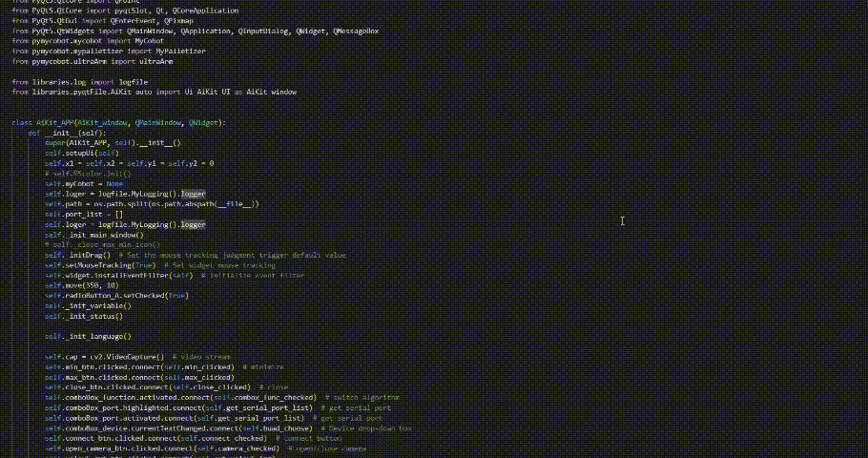Click "libraries.pyqtFile.AiKit_auto" module path
The height and width of the screenshot is (458, 868).
coord(92,92)
